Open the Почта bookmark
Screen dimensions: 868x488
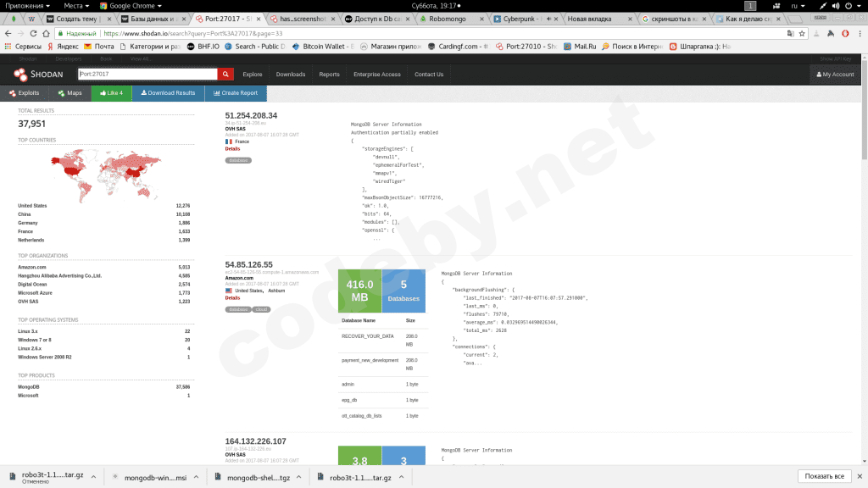(99, 47)
